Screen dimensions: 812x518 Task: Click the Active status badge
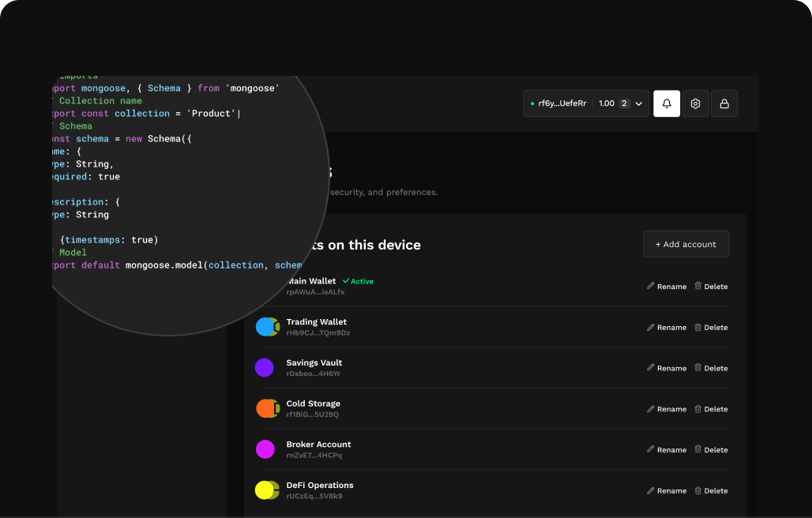coord(358,281)
